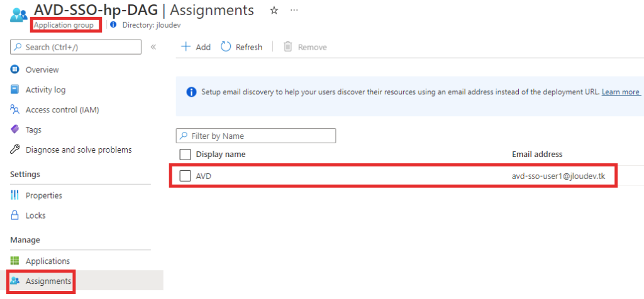Screen dimensions: 644x299
Task: Focus the Filter by Name field
Action: 256,136
